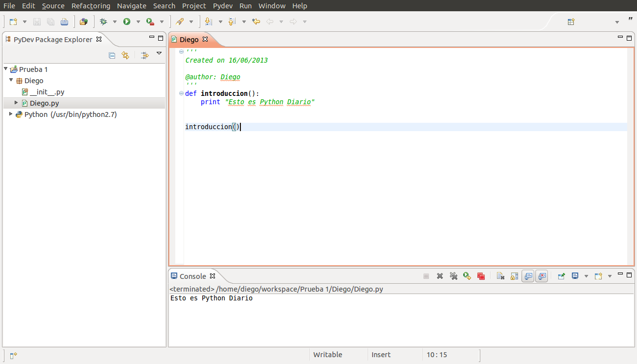Screen dimensions: 637x364
Task: Click Collapse All in Package Explorer
Action: tap(112, 55)
